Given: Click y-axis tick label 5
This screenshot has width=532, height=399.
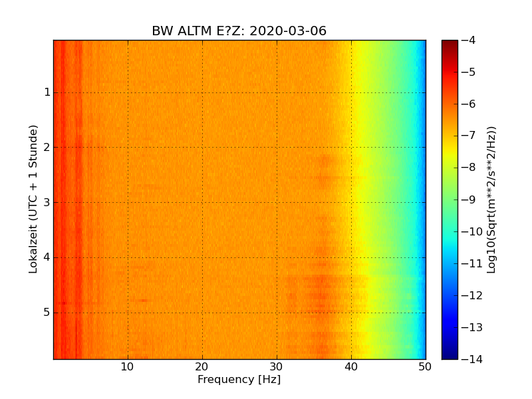Looking at the screenshot, I should tap(47, 313).
